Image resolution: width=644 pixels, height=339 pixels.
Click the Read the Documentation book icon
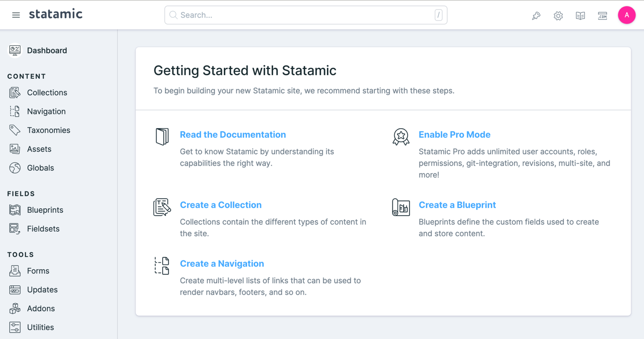pyautogui.click(x=162, y=137)
